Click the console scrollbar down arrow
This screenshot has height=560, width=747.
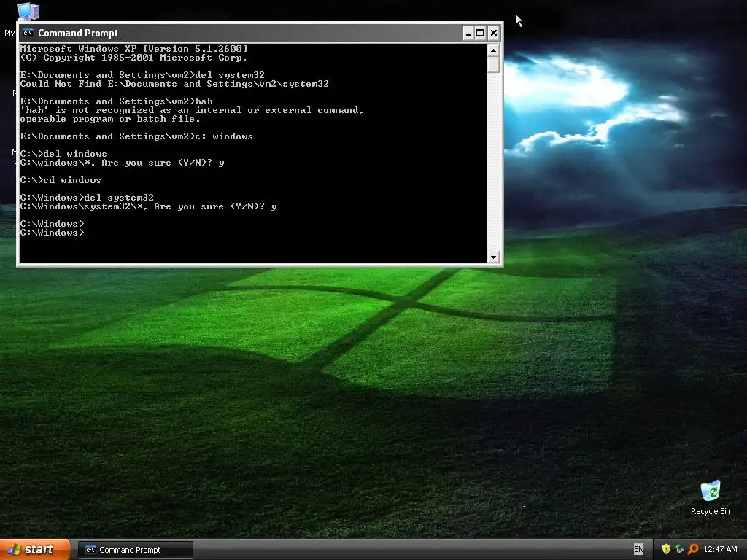coord(493,257)
